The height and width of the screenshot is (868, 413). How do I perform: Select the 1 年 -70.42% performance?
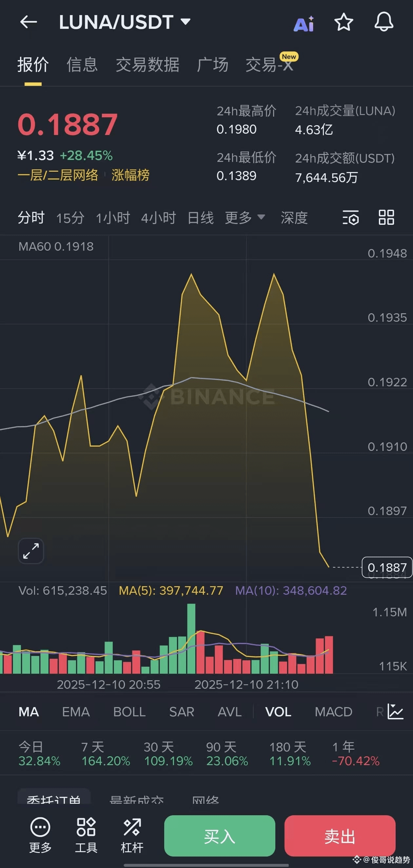[356, 753]
